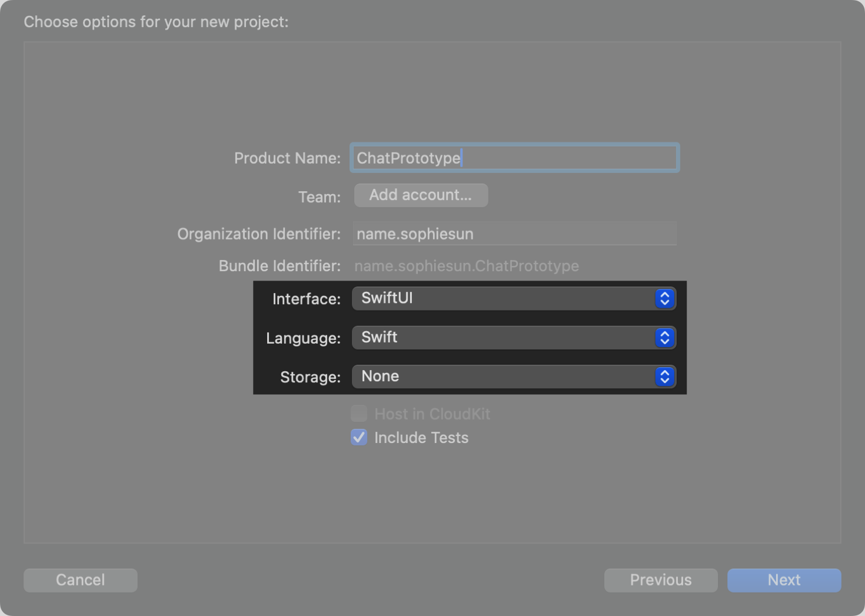Click the blue stepper arrows on Storage
This screenshot has height=616, width=865.
[665, 377]
